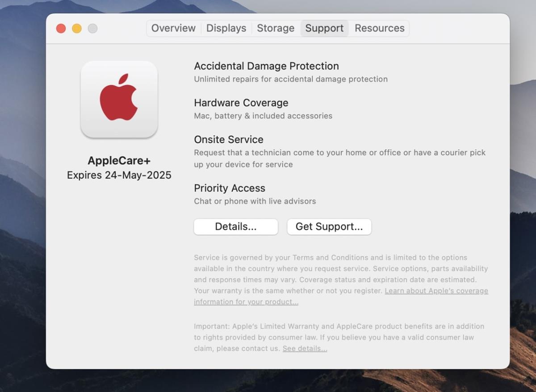Select the currently active Support tab
Screen dimensions: 536x392
tap(324, 28)
